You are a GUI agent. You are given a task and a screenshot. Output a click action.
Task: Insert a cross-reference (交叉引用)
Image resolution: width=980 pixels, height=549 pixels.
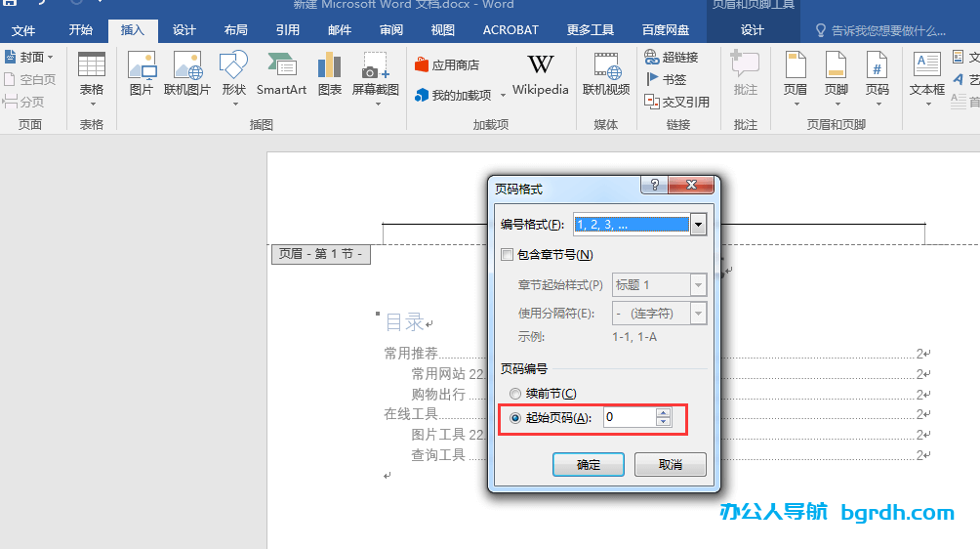(676, 102)
